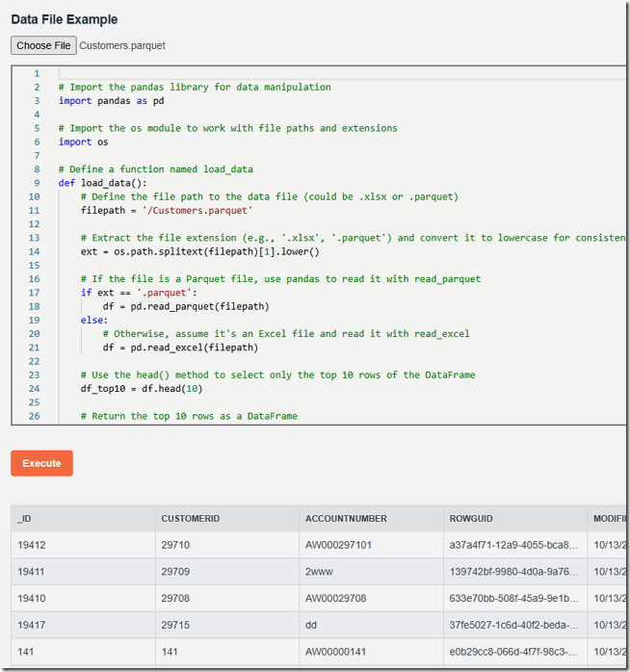Click the ACCOUNTNUMBER column header

372,519
